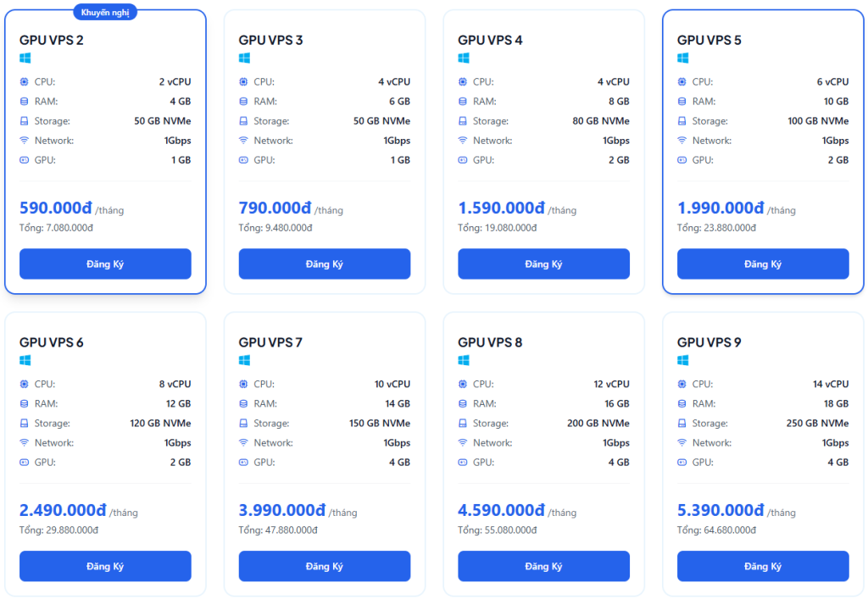Click the Network icon in GPU VPS 2
868x599 pixels.
(x=25, y=141)
